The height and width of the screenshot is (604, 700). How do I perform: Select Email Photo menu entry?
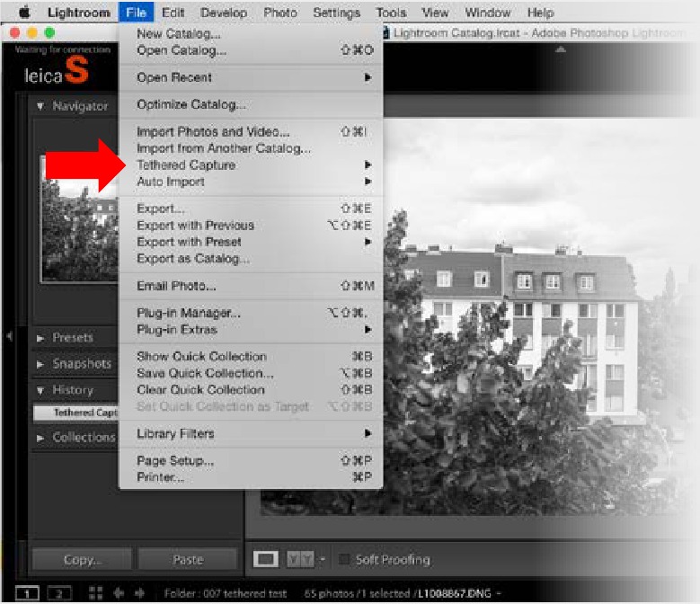point(251,286)
